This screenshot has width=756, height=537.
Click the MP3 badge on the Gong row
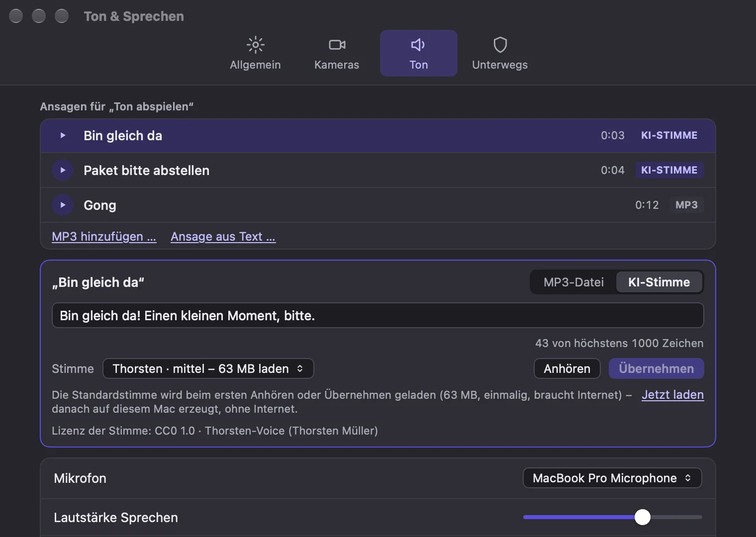[686, 205]
